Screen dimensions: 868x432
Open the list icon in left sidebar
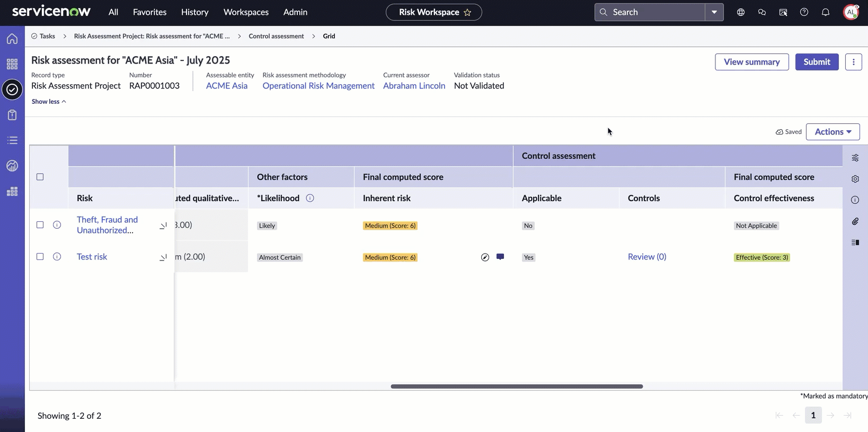(12, 140)
